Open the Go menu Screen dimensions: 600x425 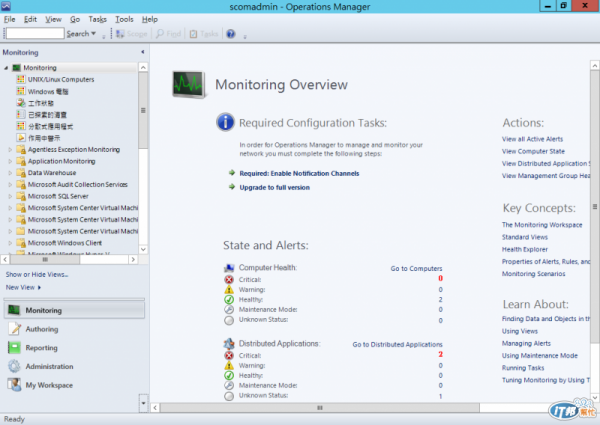click(x=75, y=19)
